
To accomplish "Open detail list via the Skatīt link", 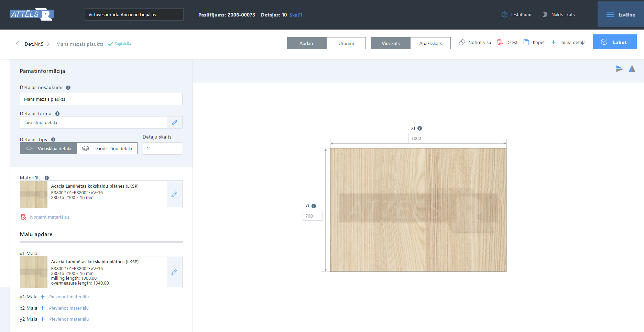I will pyautogui.click(x=296, y=15).
